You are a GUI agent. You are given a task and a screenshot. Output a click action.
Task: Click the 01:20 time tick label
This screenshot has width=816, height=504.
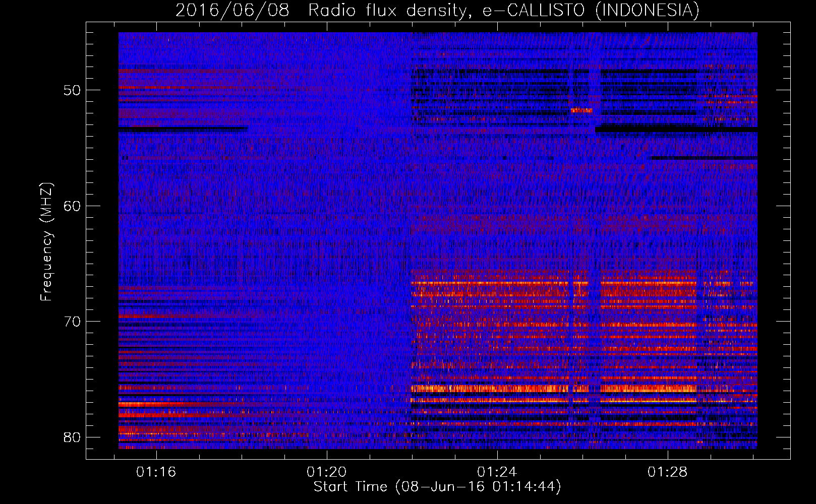pyautogui.click(x=327, y=472)
